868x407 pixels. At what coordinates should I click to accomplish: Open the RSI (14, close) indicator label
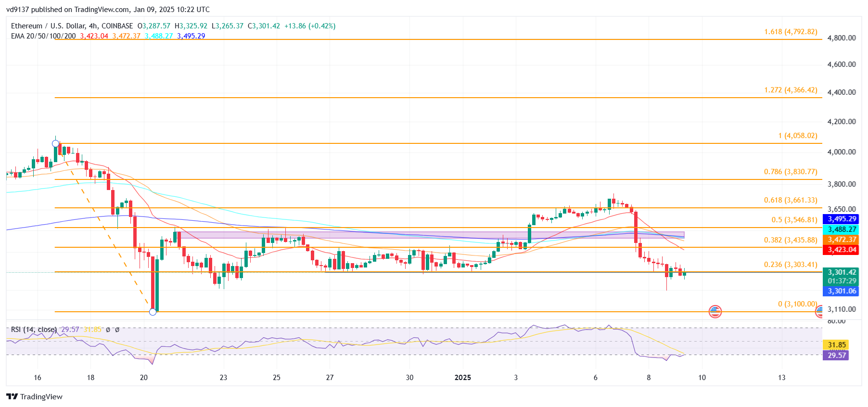point(34,330)
